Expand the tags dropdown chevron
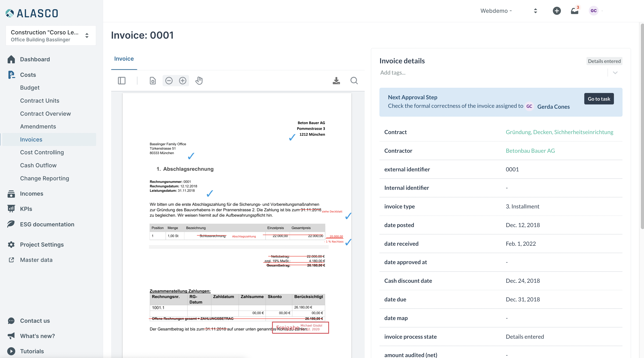Image resolution: width=644 pixels, height=358 pixels. [615, 73]
